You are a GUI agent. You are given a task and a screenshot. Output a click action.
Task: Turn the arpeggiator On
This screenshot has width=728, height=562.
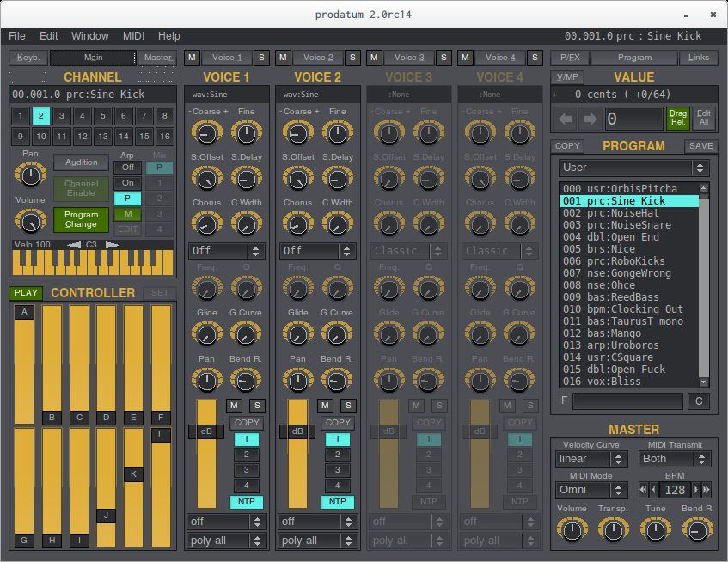click(x=127, y=183)
